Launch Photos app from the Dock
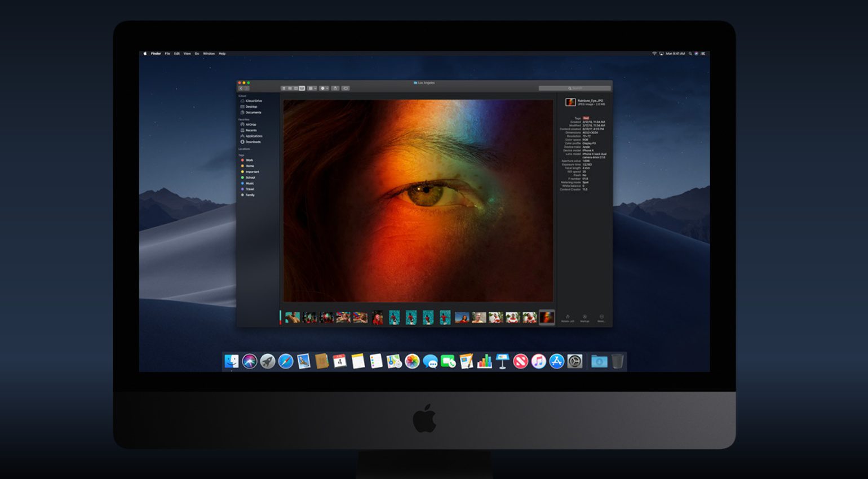This screenshot has height=479, width=868. pos(412,361)
